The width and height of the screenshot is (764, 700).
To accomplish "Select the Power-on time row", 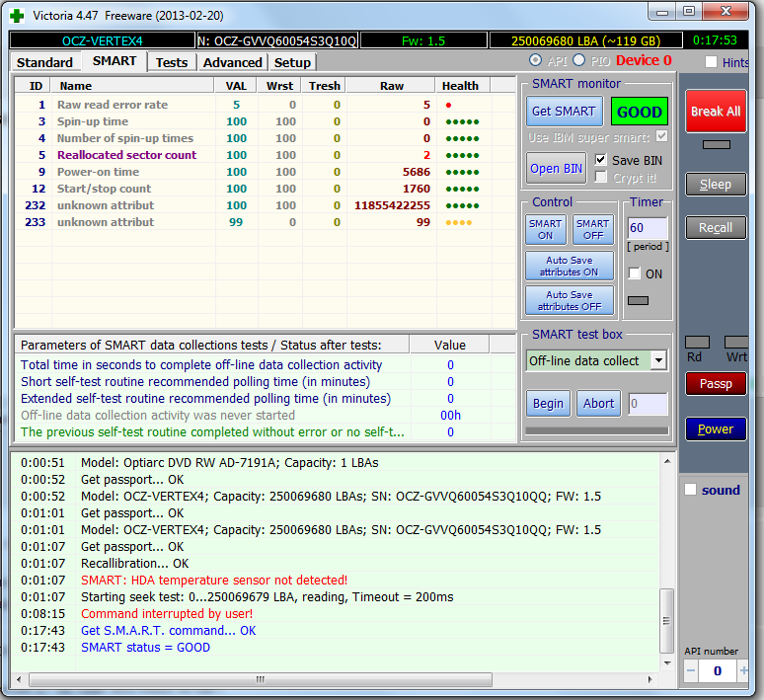I will coord(266,172).
